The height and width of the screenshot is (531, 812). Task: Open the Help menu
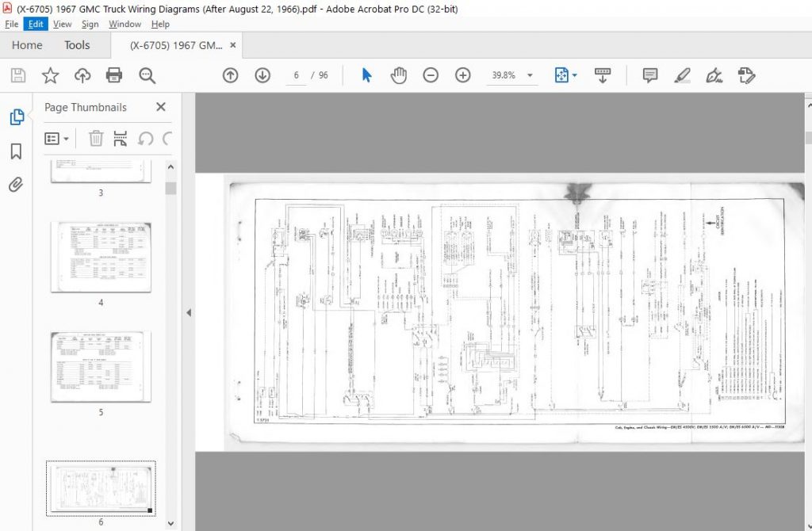(160, 24)
